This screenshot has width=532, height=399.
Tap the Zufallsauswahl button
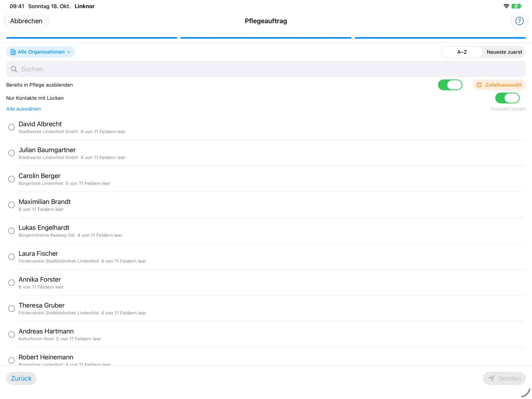pos(499,85)
